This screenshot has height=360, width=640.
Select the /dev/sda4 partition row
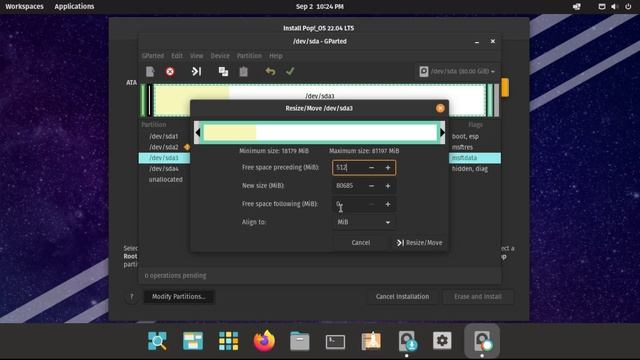164,169
